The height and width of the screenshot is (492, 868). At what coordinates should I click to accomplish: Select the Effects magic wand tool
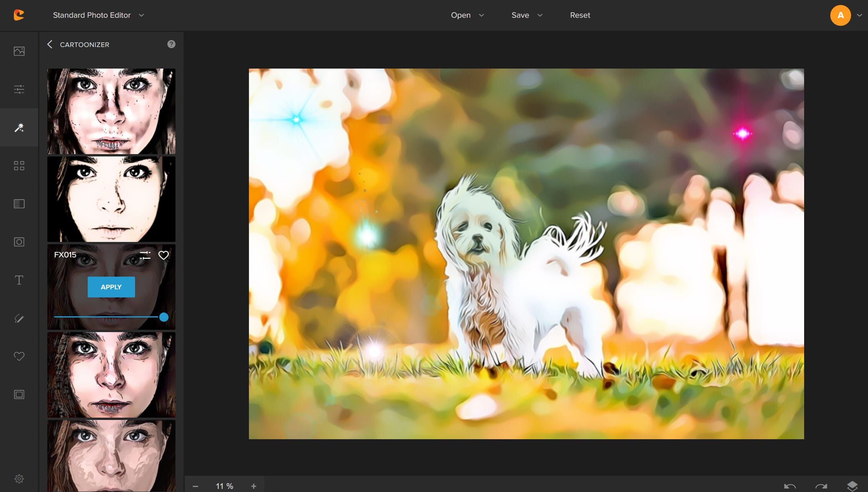(x=19, y=128)
